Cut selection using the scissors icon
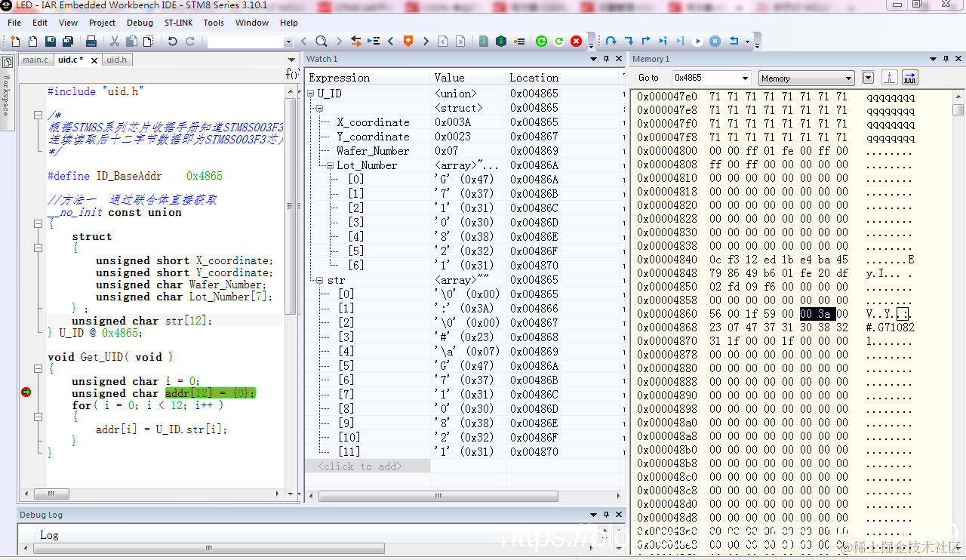Image resolution: width=966 pixels, height=560 pixels. [x=115, y=42]
